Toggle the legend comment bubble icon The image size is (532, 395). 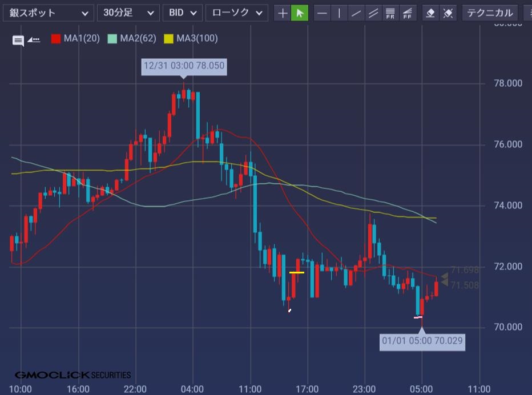pyautogui.click(x=18, y=40)
